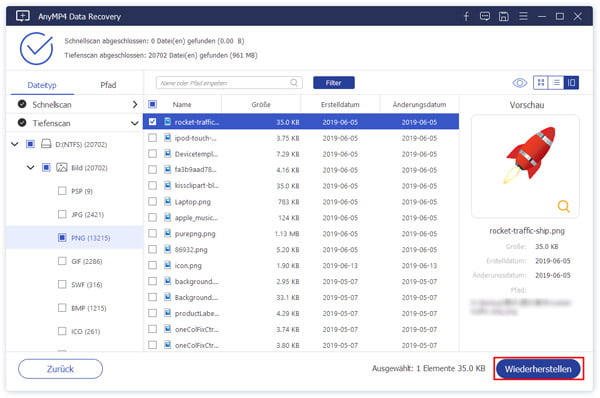Collapse the Tiefenscan section

point(134,123)
